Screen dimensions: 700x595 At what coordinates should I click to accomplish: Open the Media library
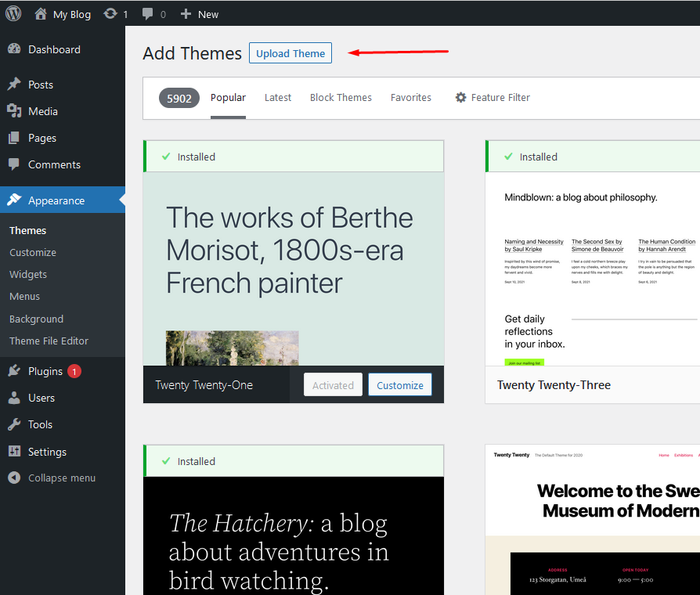pos(43,111)
